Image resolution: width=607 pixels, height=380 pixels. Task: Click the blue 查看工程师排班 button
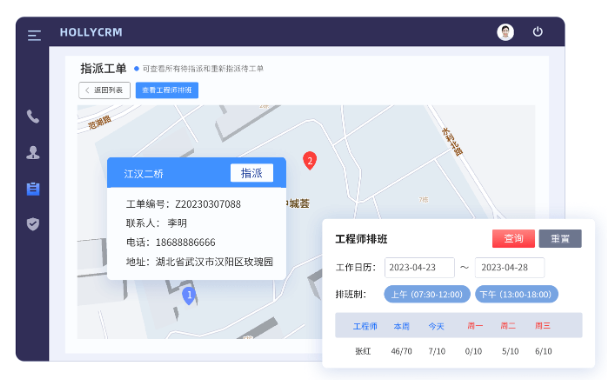pos(167,90)
